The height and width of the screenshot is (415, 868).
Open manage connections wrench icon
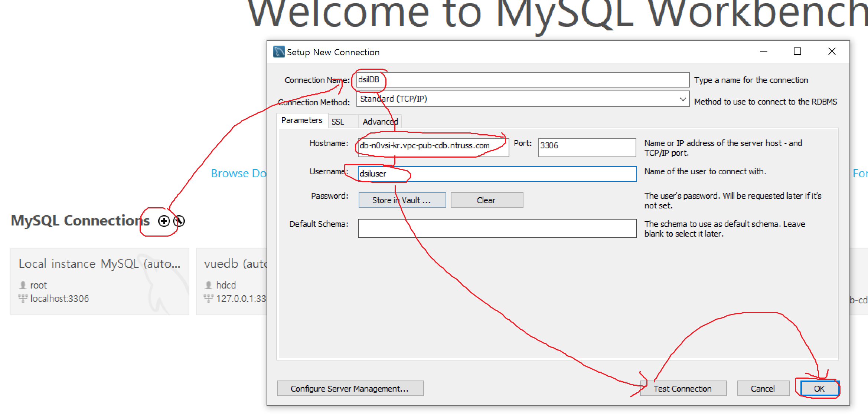[x=179, y=221]
